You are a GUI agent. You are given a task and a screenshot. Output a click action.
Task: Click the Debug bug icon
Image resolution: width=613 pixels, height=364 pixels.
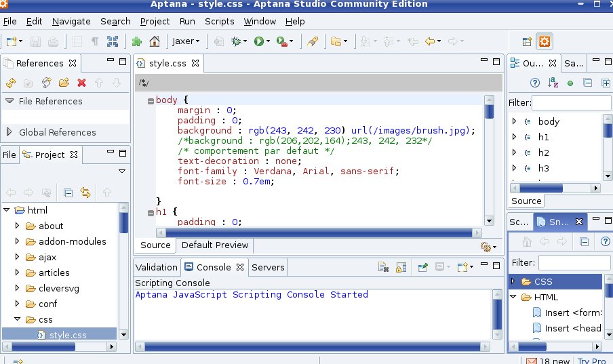(236, 41)
